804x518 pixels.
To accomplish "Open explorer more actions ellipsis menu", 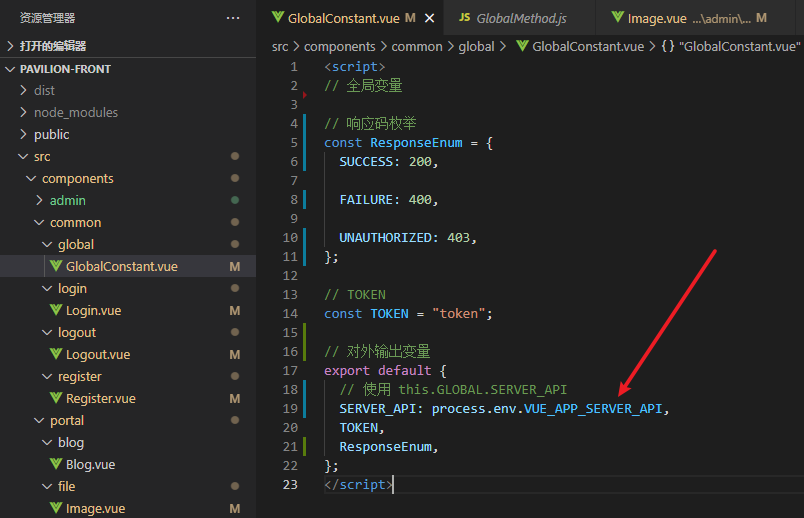I will click(233, 18).
